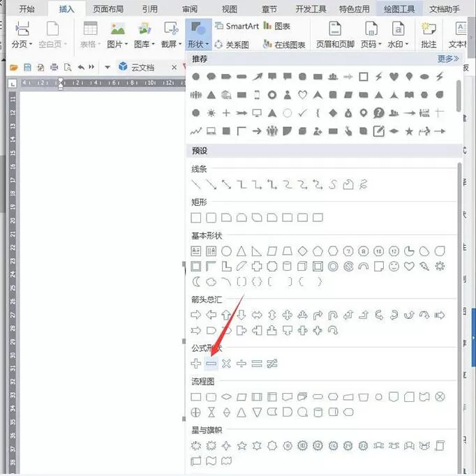
Task: Pick the cloud shape in 基本形状
Action: coord(211,282)
